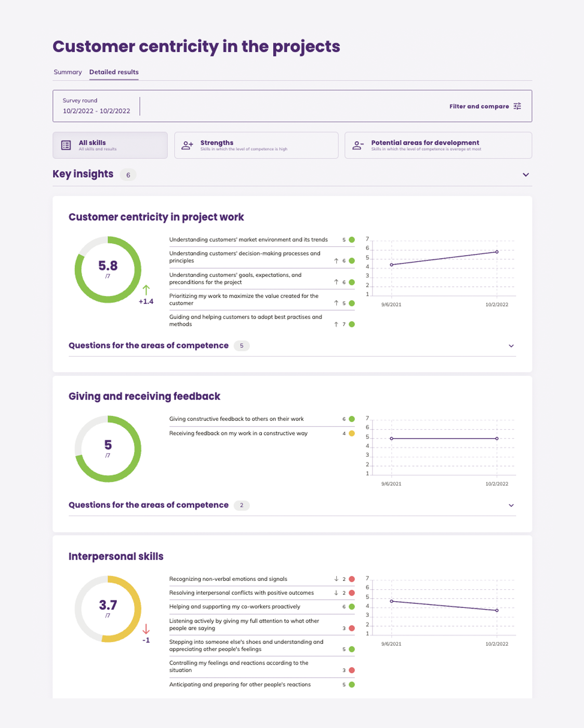Click green dot for Stepping into someone's shoes
Viewport: 584px width, 728px height.
(352, 649)
